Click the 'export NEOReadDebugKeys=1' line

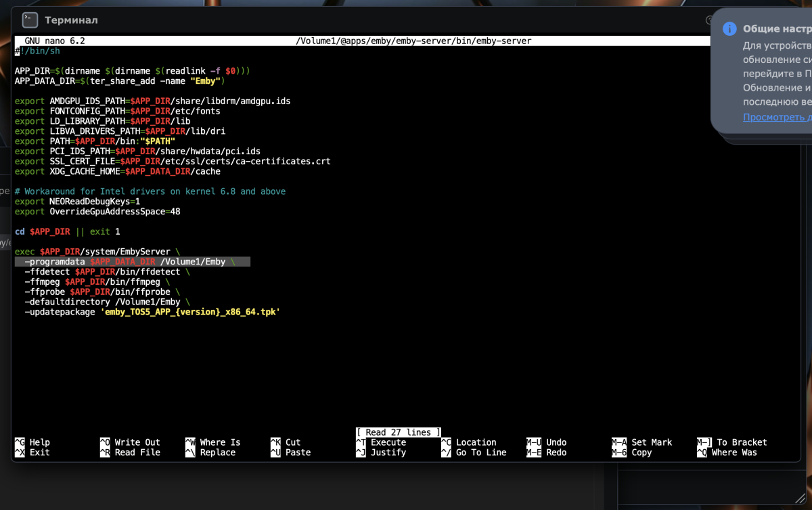(x=77, y=202)
